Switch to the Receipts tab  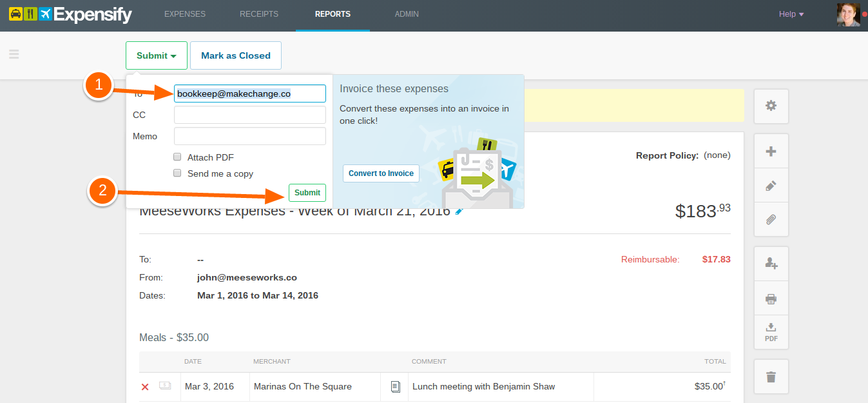(258, 14)
